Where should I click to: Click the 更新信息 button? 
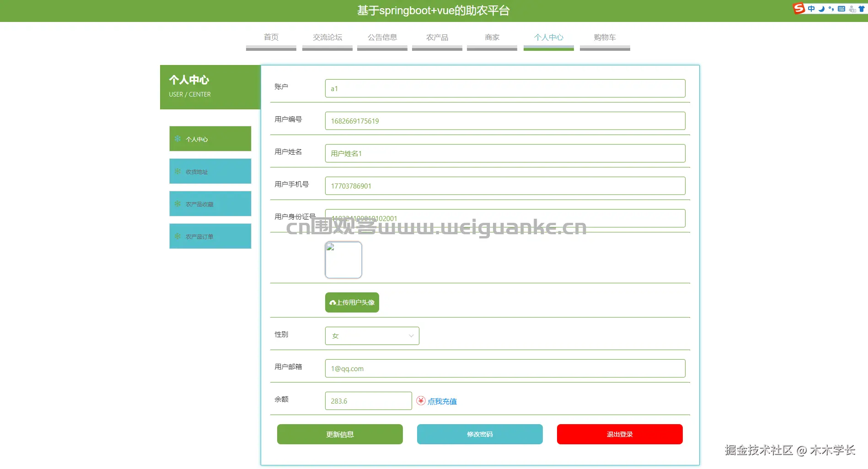[x=339, y=434]
